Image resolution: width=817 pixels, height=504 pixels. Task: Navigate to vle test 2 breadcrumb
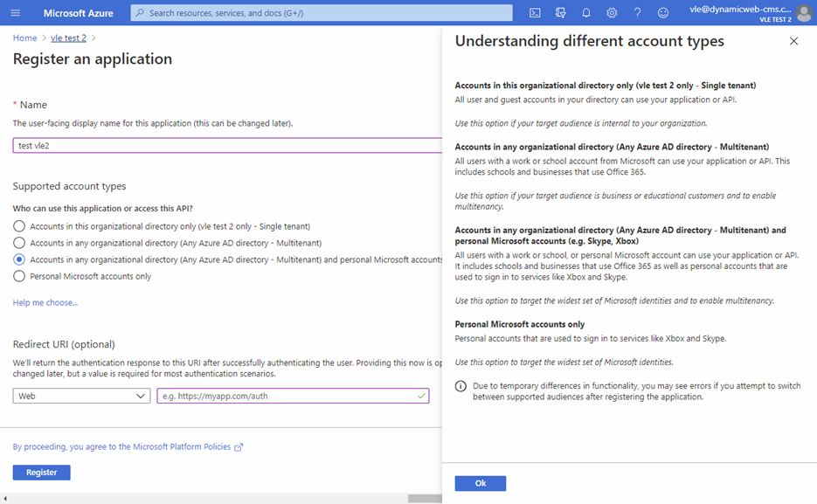[x=68, y=38]
